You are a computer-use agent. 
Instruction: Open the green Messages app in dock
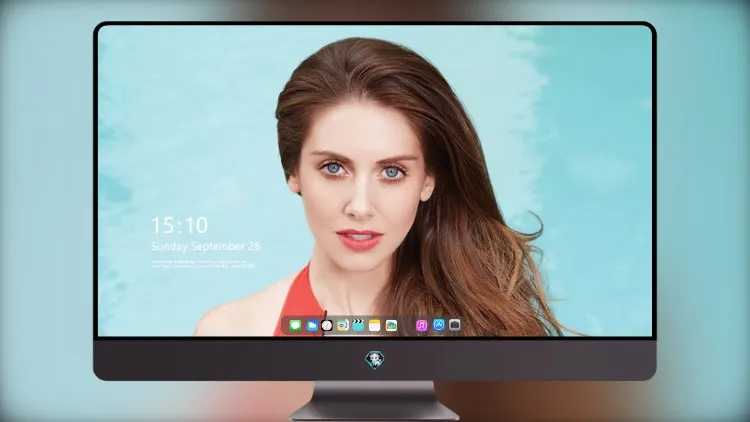(295, 326)
